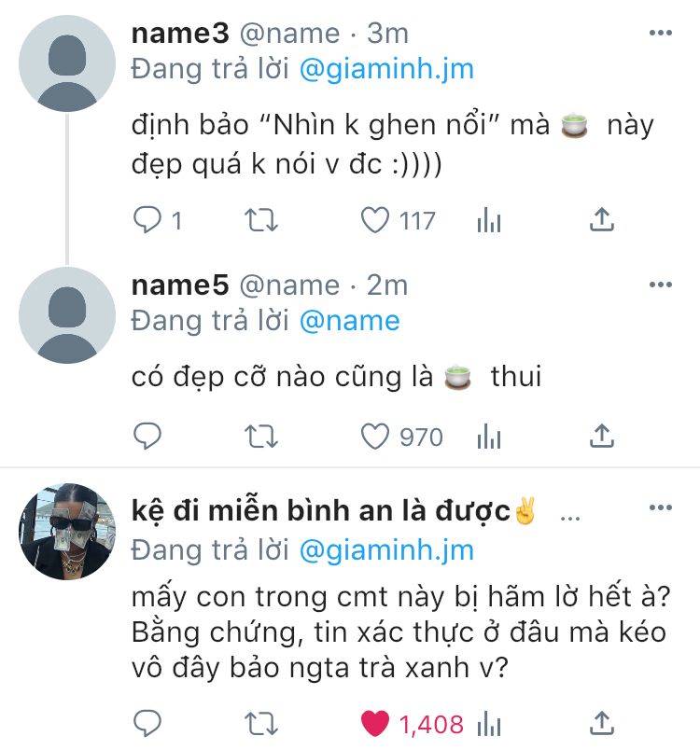View analytics of name5's tweet
This screenshot has height=750, width=700.
488,437
